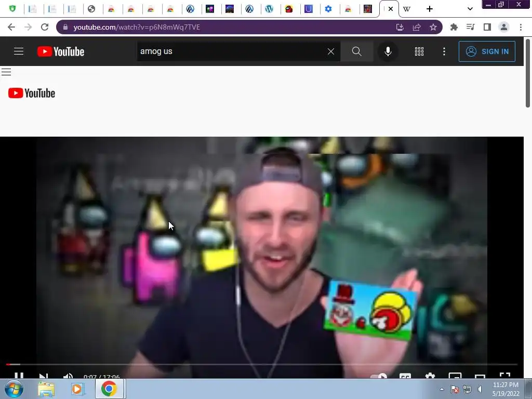Skip to the next video

(x=44, y=376)
